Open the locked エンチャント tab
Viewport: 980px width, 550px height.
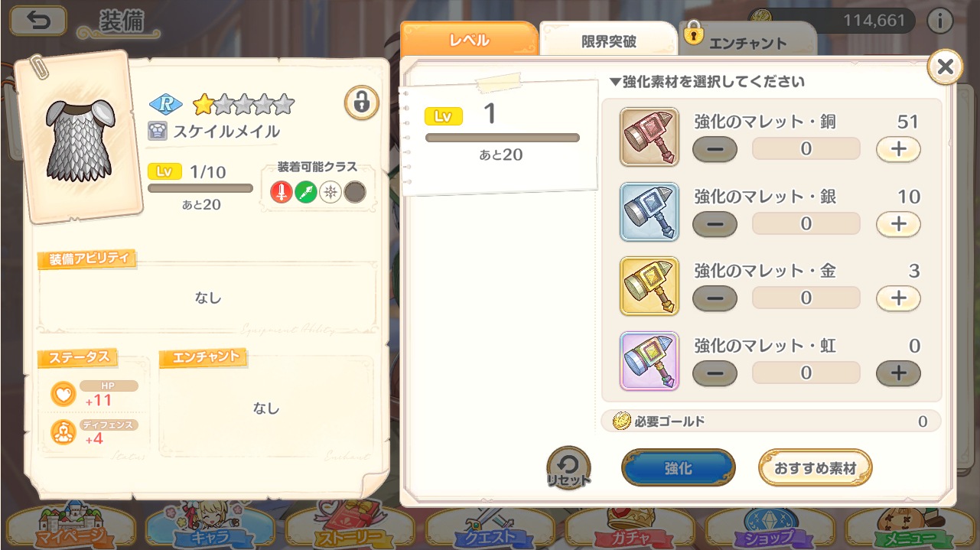tap(747, 41)
